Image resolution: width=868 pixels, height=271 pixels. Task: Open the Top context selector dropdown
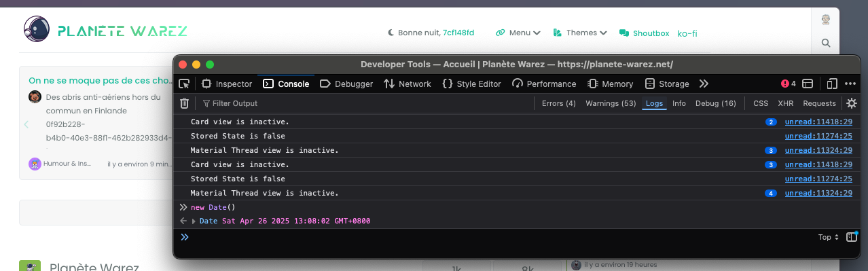point(829,237)
